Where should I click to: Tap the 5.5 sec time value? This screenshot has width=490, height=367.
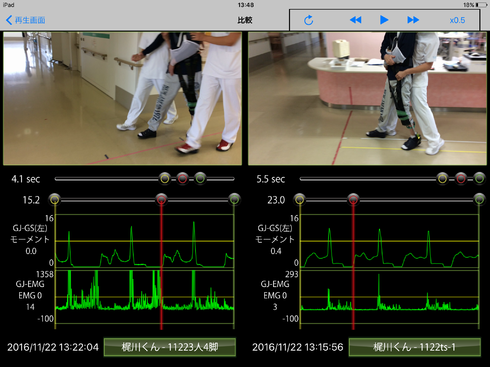(271, 179)
